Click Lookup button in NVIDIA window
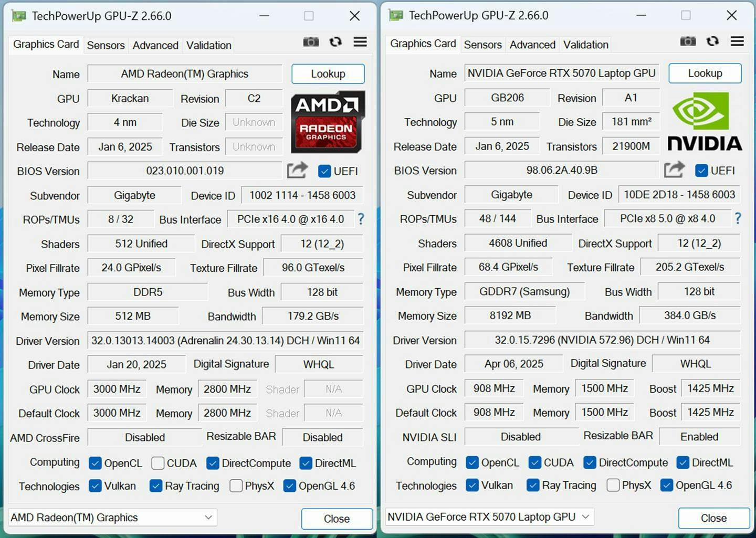Image resolution: width=756 pixels, height=538 pixels. (x=705, y=73)
